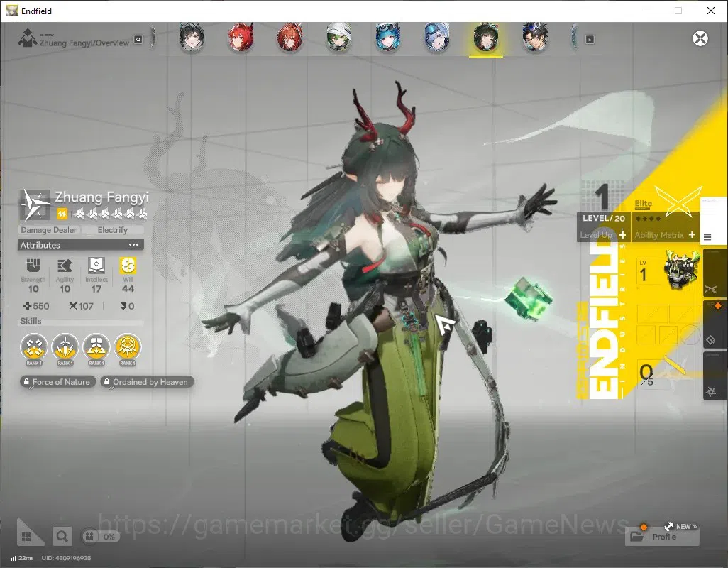Open the Profile button
This screenshot has height=568, width=728.
[x=663, y=537]
